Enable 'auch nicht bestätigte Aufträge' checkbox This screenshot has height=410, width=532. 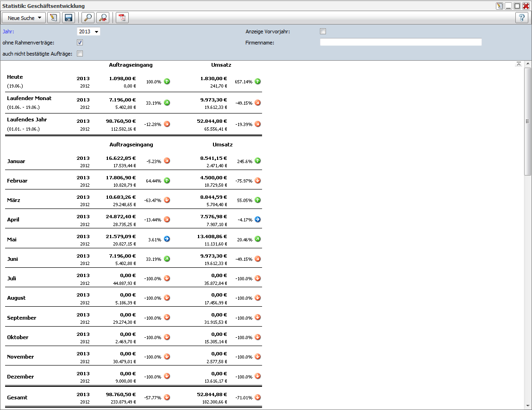pos(80,54)
